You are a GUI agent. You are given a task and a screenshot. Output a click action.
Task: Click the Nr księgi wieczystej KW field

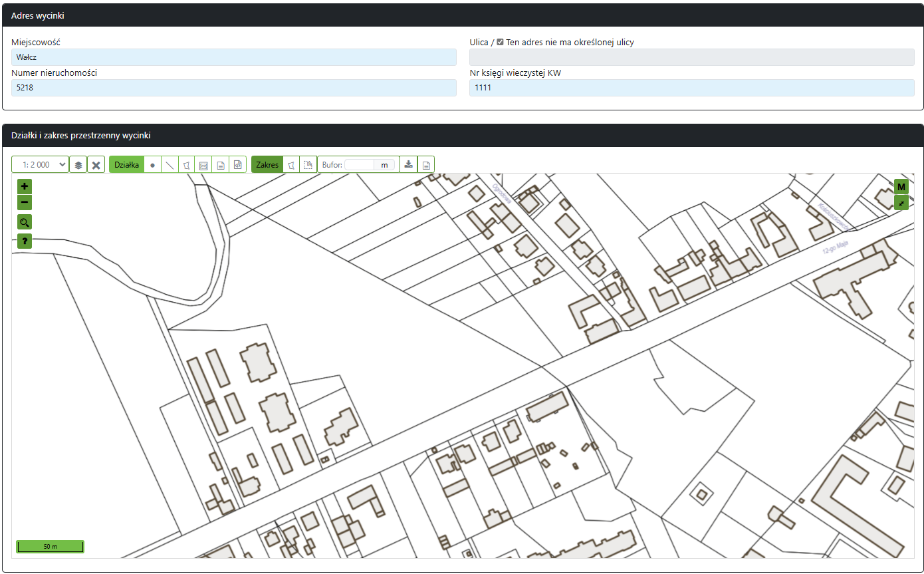[x=695, y=88]
